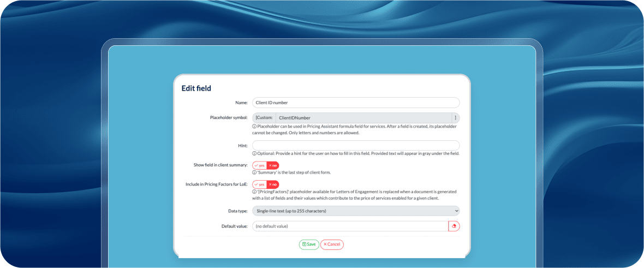This screenshot has width=644, height=268.
Task: Click the empty Hint text field
Action: point(356,146)
